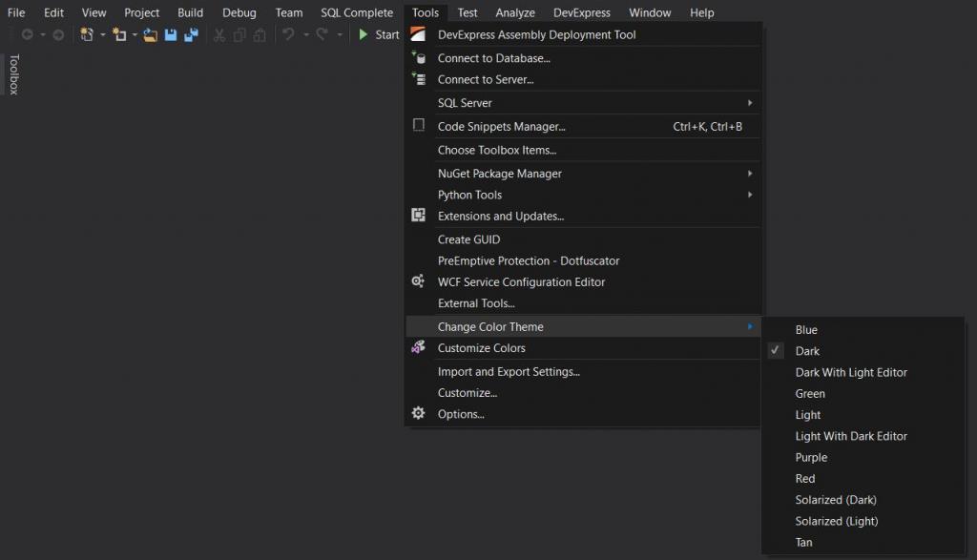Choose the Solarized (Dark) theme

pos(835,499)
